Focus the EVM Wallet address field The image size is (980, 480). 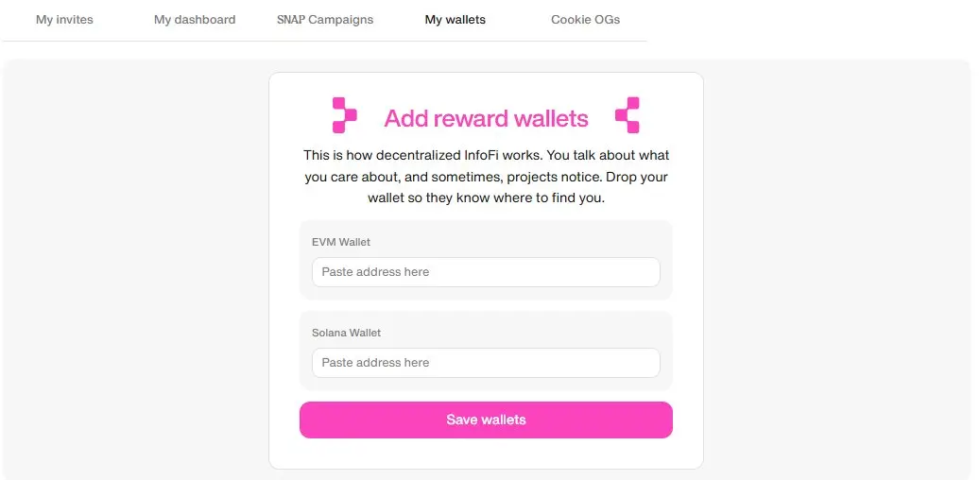click(x=487, y=272)
